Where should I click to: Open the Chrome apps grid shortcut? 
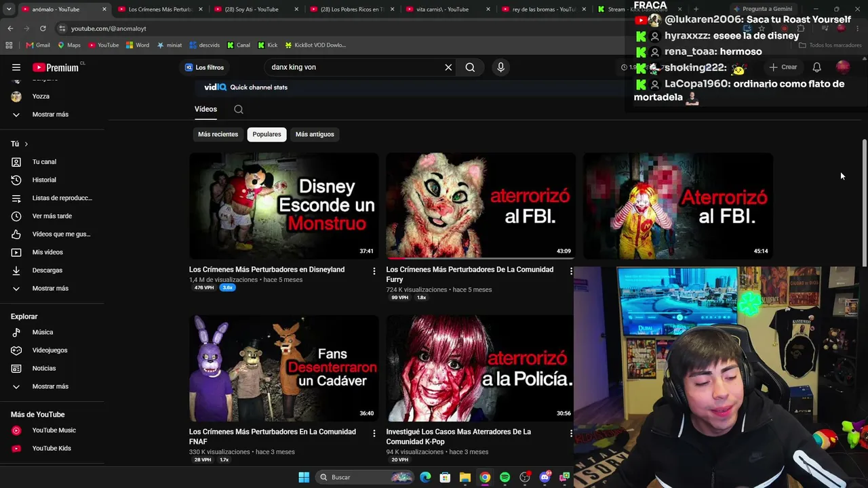pyautogui.click(x=9, y=45)
